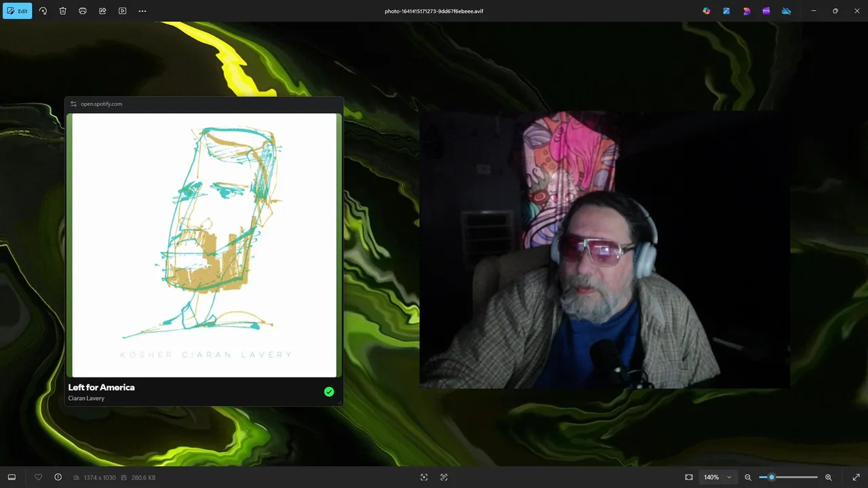Print the photo via the printer icon
Viewport: 868px width, 488px height.
83,11
